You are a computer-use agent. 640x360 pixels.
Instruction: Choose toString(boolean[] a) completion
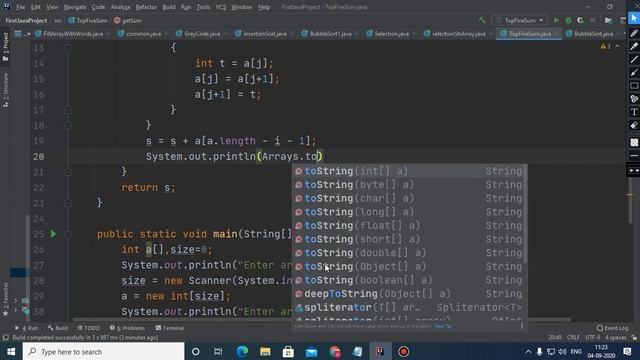409,280
